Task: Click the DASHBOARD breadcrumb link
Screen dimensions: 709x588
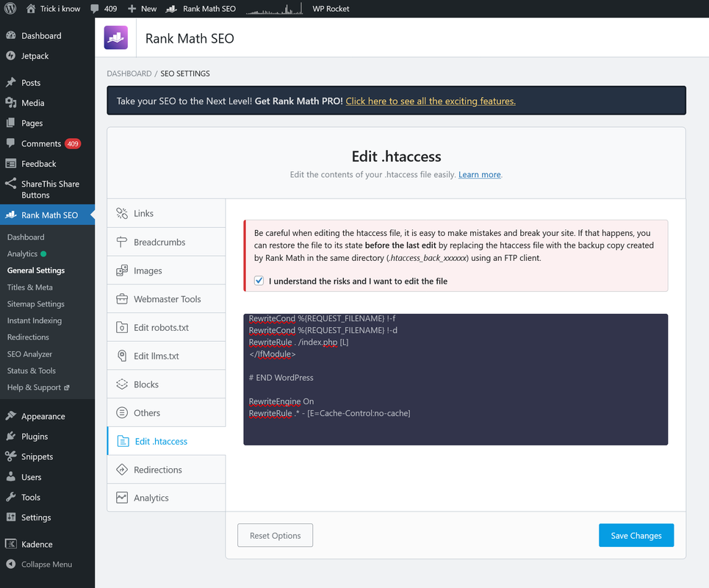Action: click(x=129, y=73)
